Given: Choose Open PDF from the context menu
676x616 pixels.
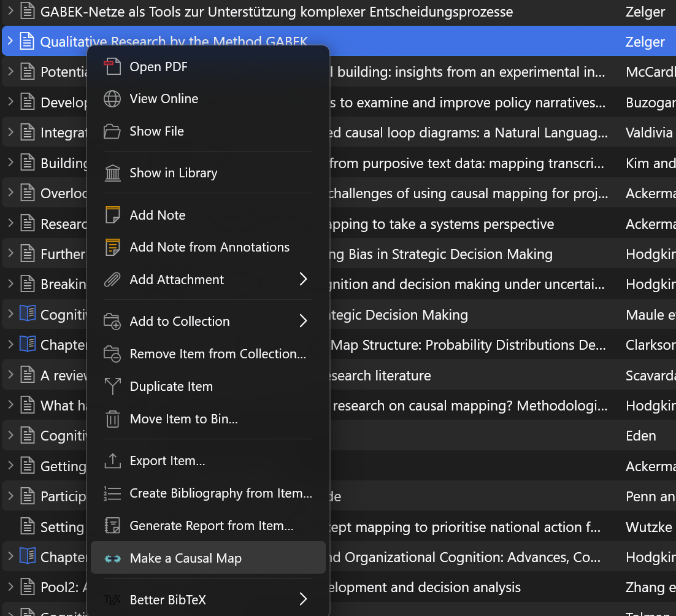Looking at the screenshot, I should pos(208,67).
